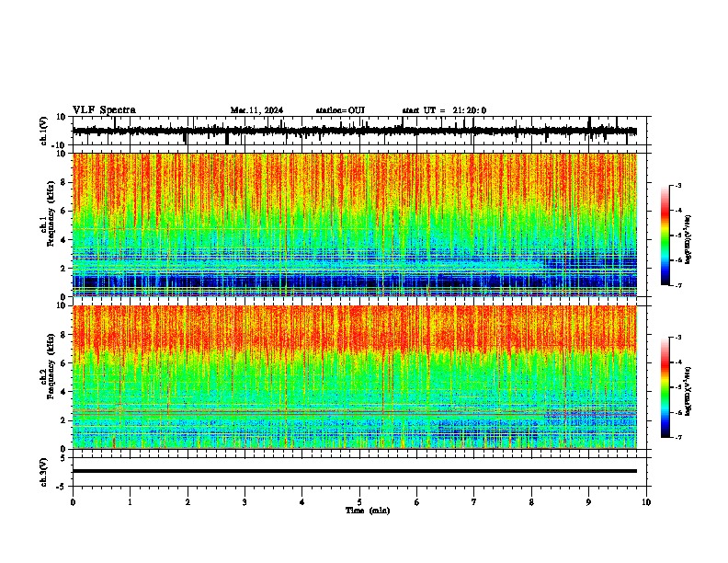The height and width of the screenshot is (563, 728).
Task: Click the '6' kHz tick on ch.1 frequency axis
Action: 64,211
